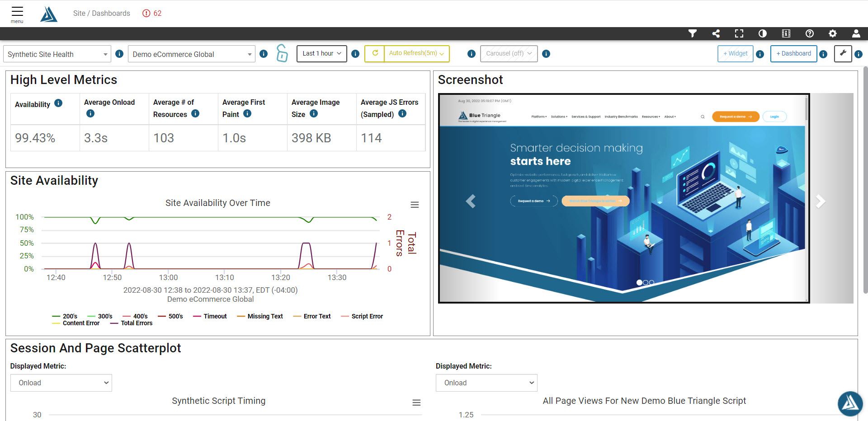The width and height of the screenshot is (868, 421).
Task: Click info icon beside + Widget button
Action: coord(760,54)
